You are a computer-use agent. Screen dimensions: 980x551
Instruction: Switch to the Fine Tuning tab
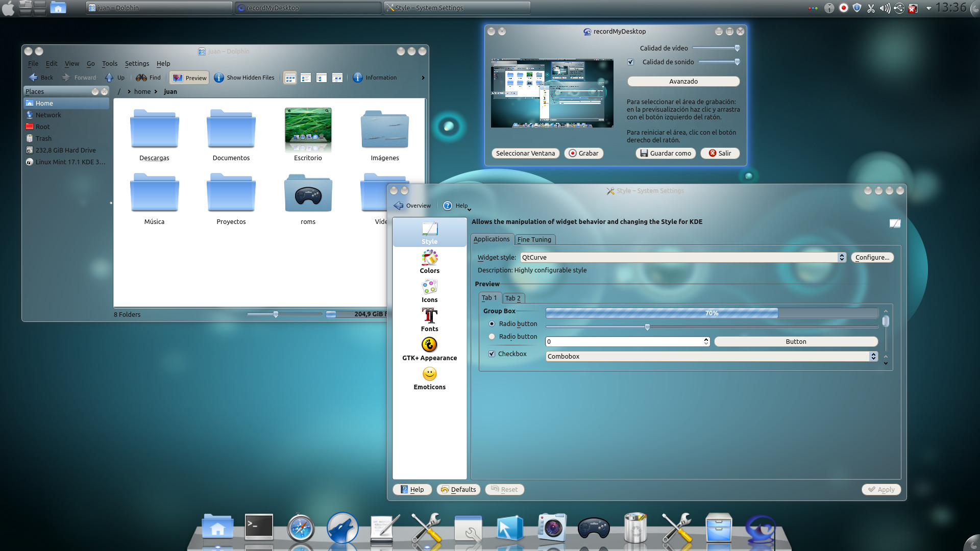point(534,240)
